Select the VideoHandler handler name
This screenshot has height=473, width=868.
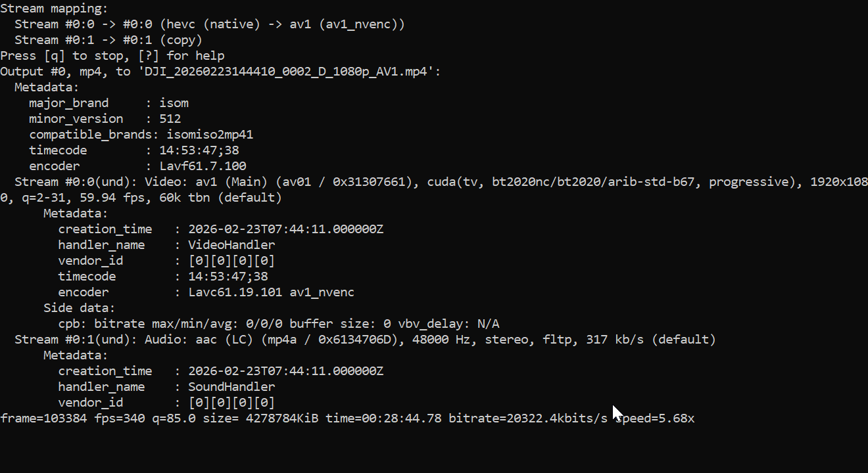click(231, 245)
